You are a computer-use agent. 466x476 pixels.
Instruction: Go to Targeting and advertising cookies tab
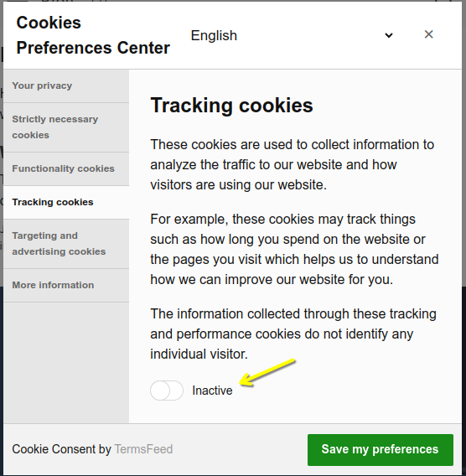(66, 244)
